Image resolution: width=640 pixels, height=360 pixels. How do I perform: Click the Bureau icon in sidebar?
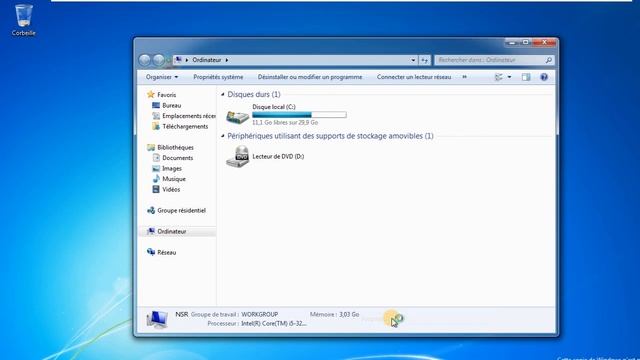(156, 105)
